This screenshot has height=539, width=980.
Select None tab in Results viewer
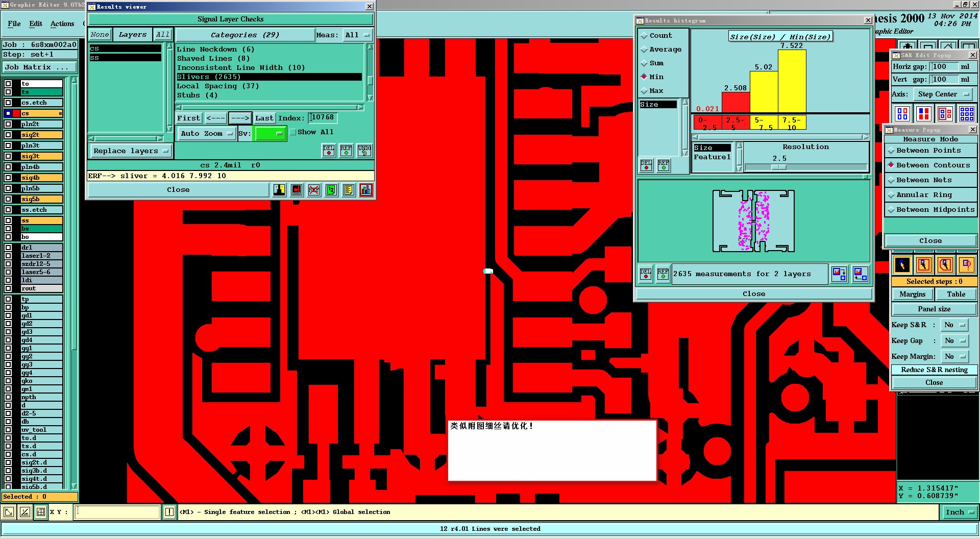click(100, 35)
